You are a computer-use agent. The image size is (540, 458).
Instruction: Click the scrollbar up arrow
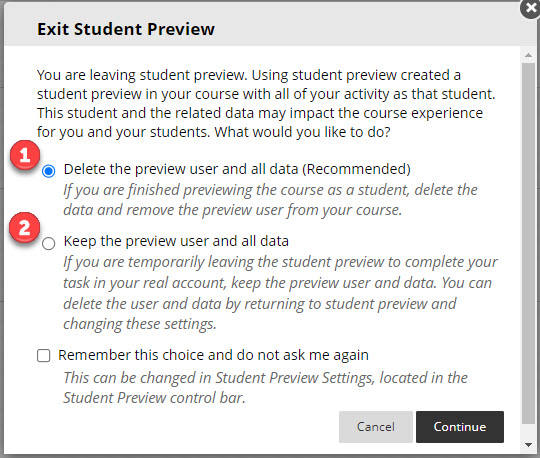(528, 55)
